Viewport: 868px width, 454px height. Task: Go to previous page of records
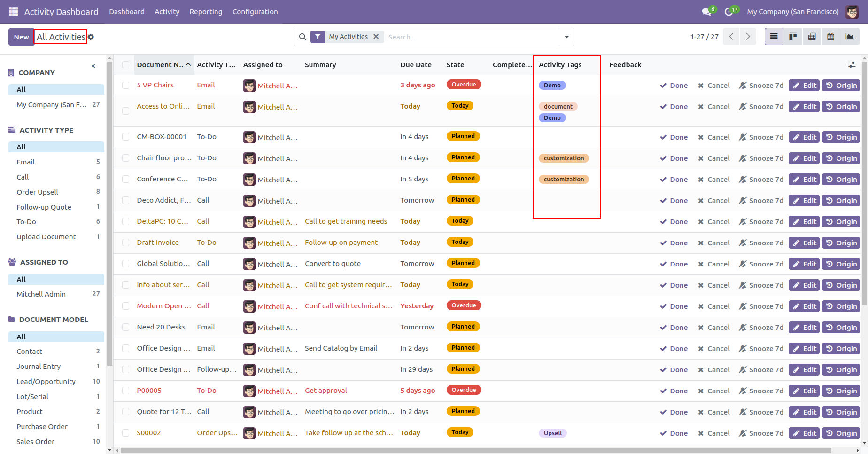(x=731, y=37)
